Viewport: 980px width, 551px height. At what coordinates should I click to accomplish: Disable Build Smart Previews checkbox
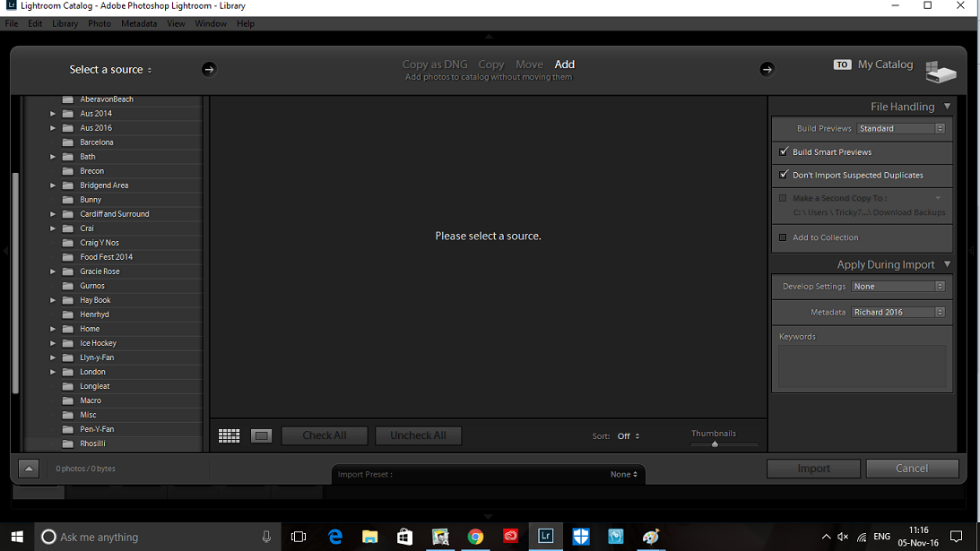click(784, 152)
